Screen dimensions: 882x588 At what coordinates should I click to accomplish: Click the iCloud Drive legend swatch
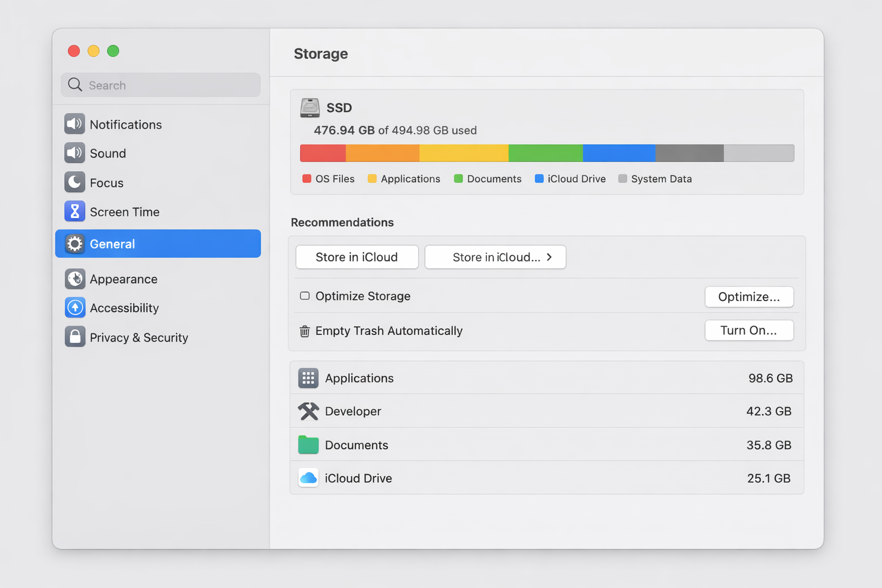point(539,179)
